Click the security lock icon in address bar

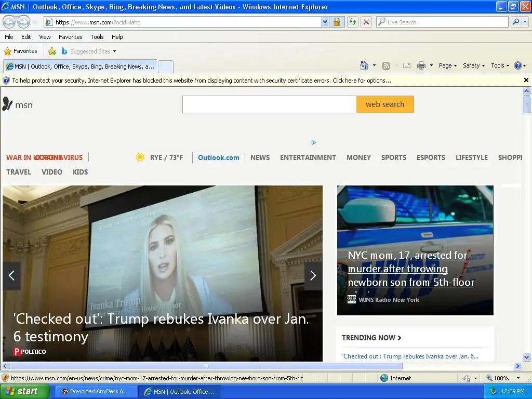(x=337, y=22)
